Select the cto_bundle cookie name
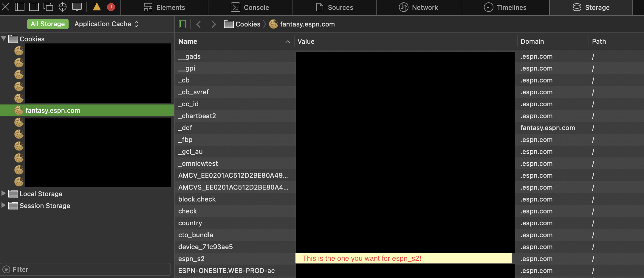The image size is (644, 278). click(x=196, y=235)
